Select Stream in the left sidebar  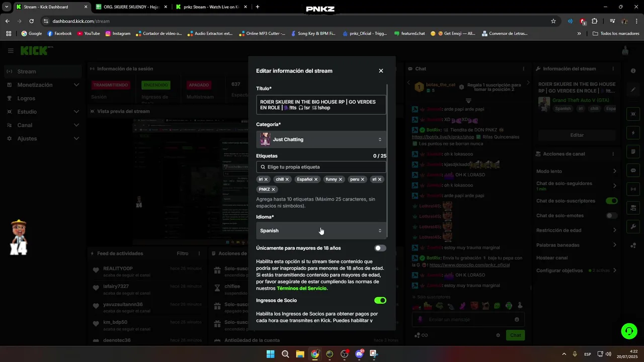point(43,71)
